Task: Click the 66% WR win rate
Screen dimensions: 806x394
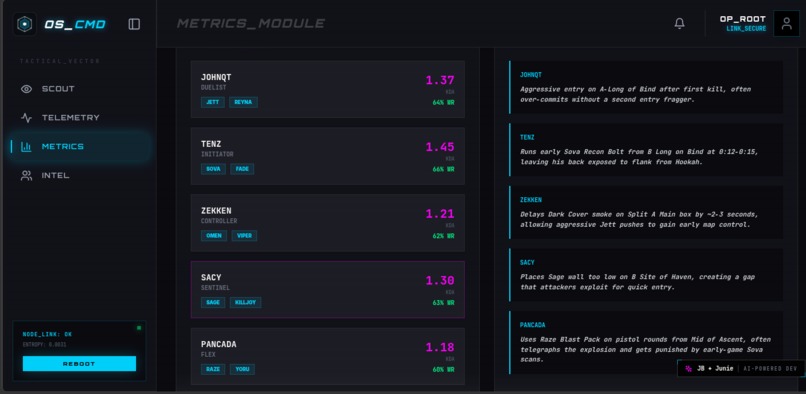Action: 443,169
